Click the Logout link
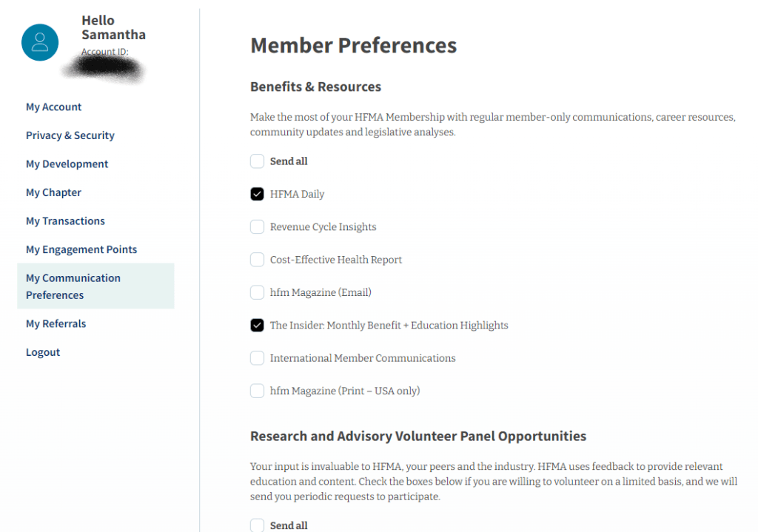 43,352
